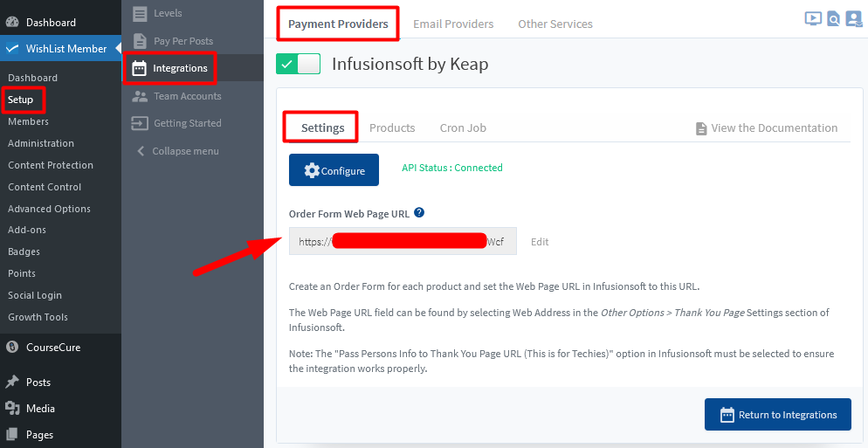Click the Media icon in sidebar

[x=12, y=408]
